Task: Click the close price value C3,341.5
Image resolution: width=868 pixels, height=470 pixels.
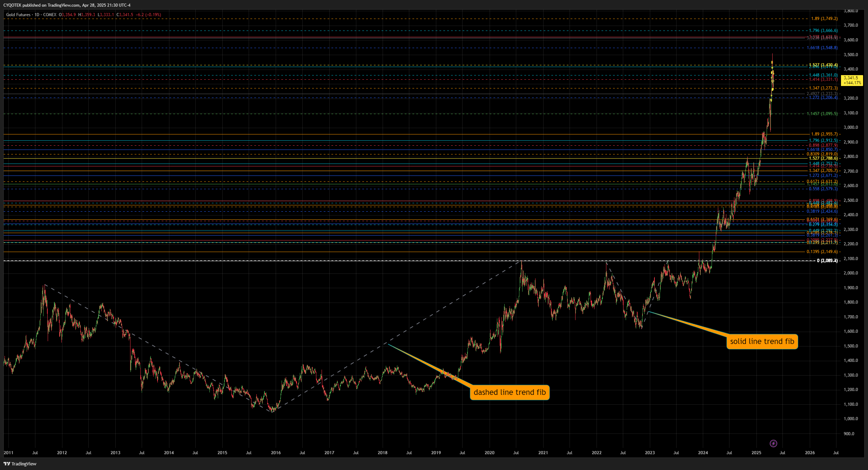Action: (125, 15)
